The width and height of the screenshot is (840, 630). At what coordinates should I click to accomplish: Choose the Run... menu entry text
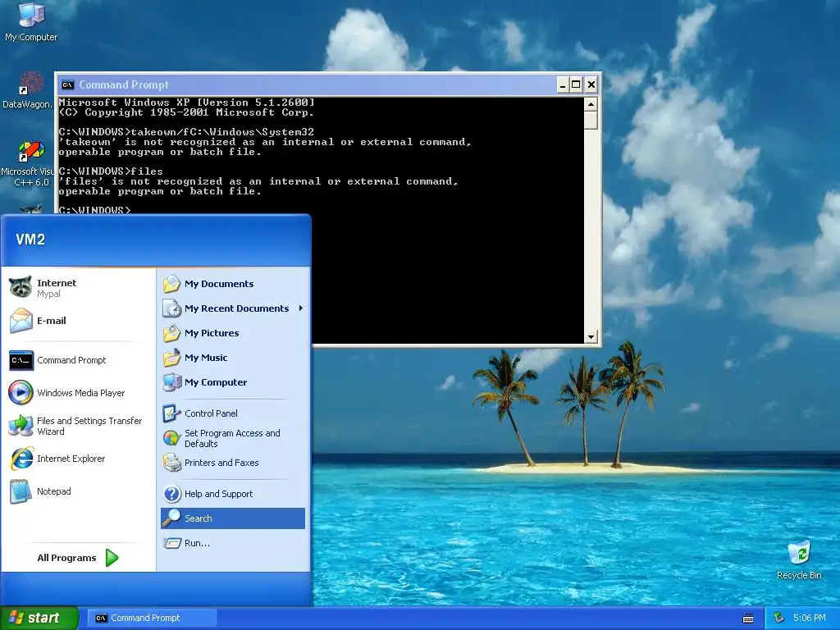(197, 543)
